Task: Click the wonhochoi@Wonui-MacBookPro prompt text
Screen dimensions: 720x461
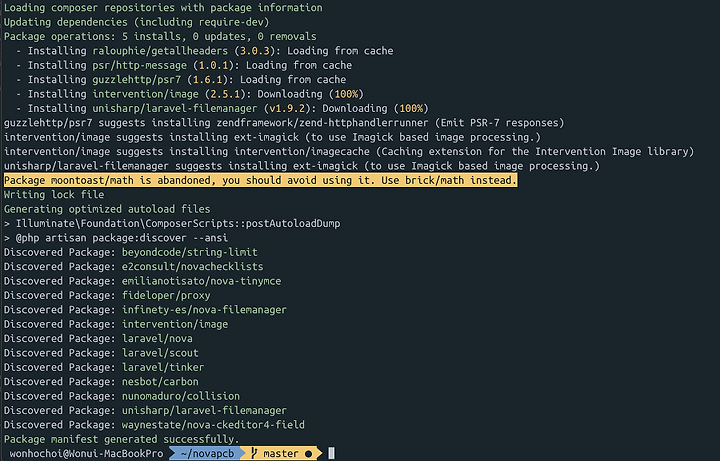Action: (x=86, y=454)
